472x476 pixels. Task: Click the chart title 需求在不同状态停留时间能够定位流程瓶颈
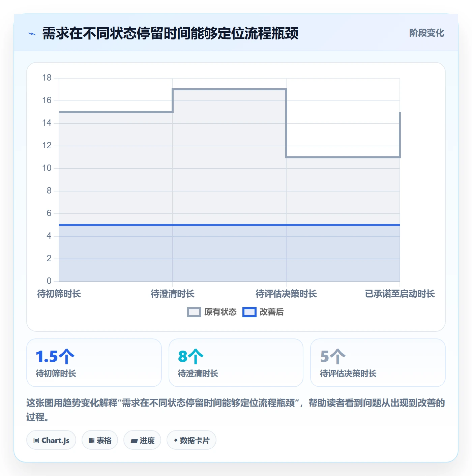click(170, 34)
